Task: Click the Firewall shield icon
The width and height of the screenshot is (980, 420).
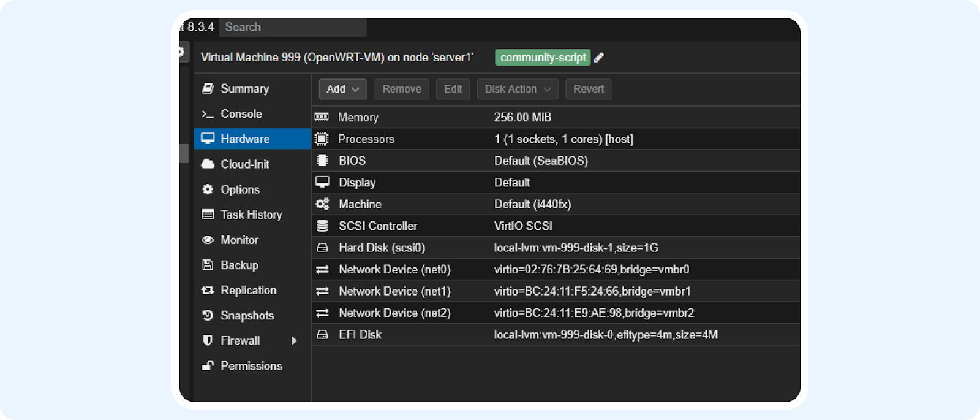Action: click(208, 340)
